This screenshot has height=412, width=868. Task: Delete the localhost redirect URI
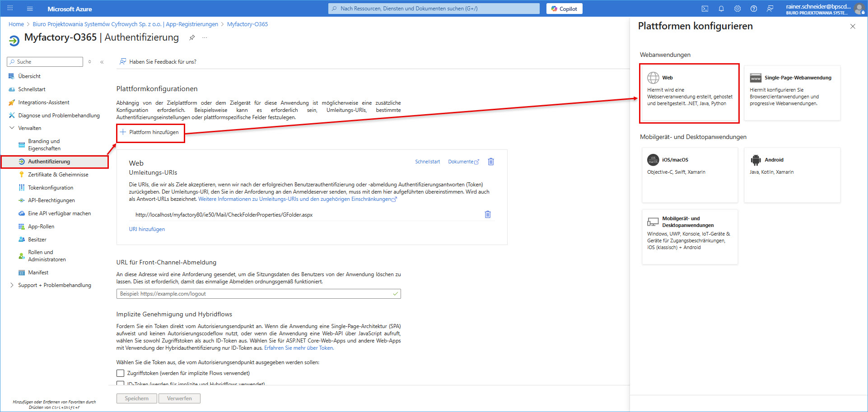click(488, 214)
